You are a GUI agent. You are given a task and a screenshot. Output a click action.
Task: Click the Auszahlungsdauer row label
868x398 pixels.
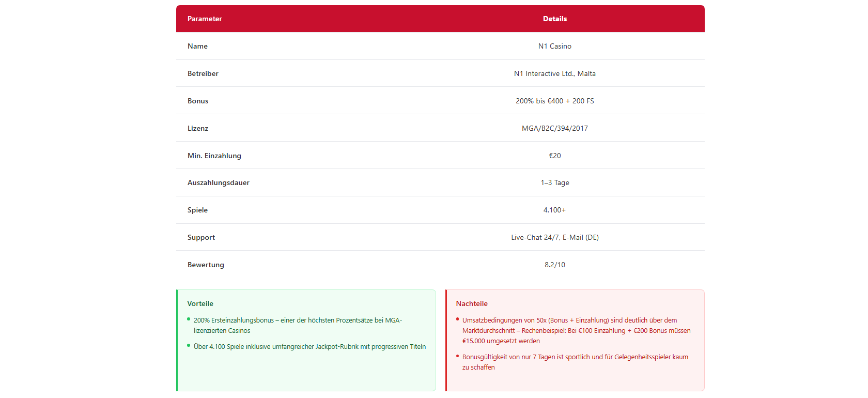219,182
